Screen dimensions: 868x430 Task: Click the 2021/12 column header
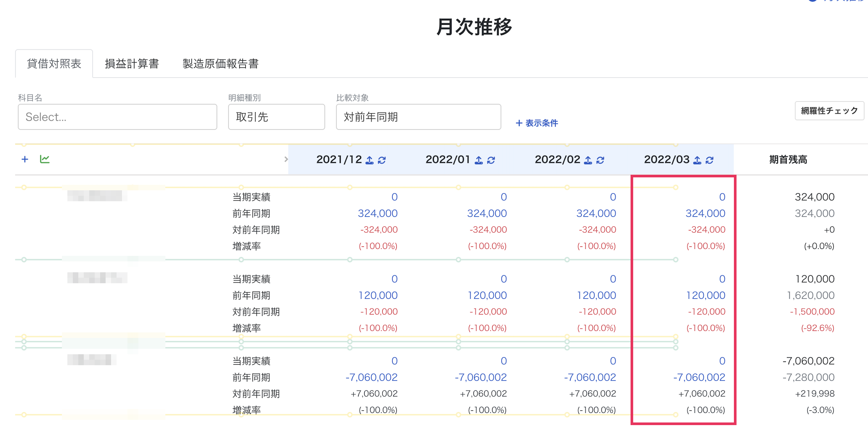point(339,159)
